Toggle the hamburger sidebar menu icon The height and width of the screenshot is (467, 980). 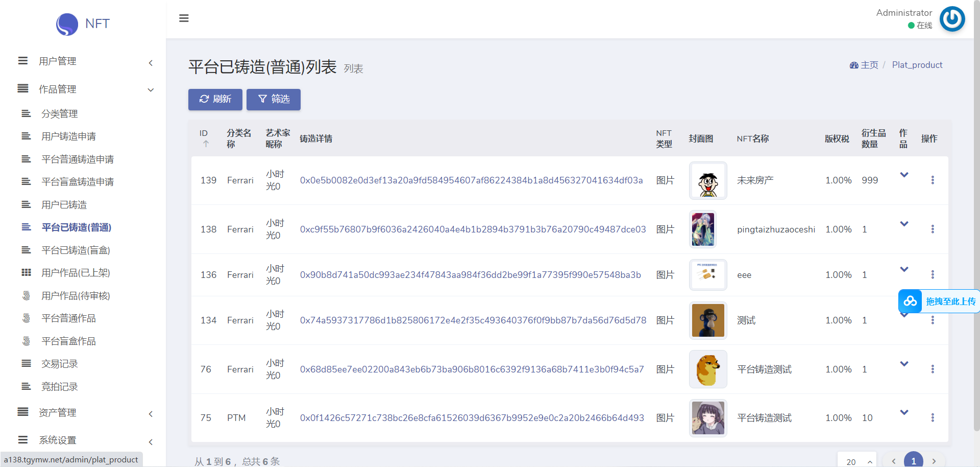pos(184,18)
